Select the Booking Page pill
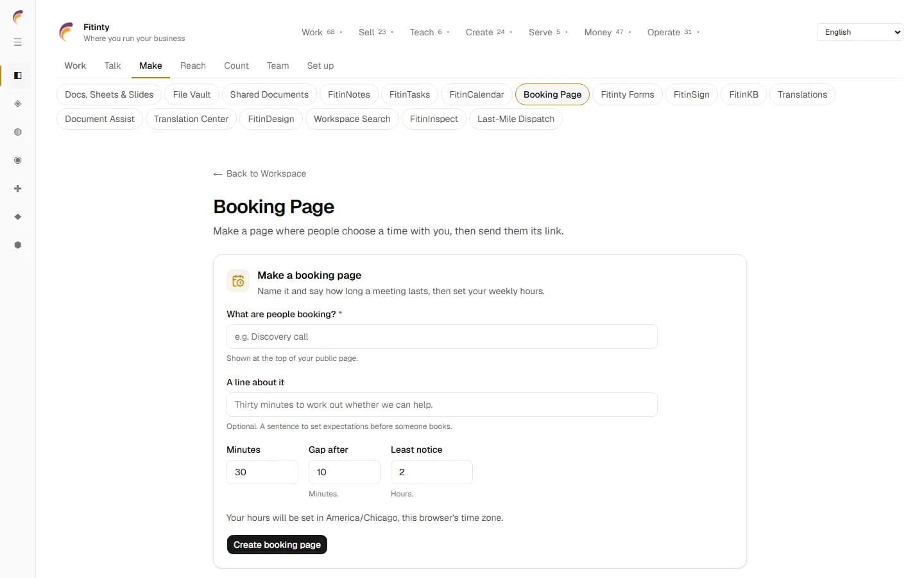 click(x=552, y=94)
